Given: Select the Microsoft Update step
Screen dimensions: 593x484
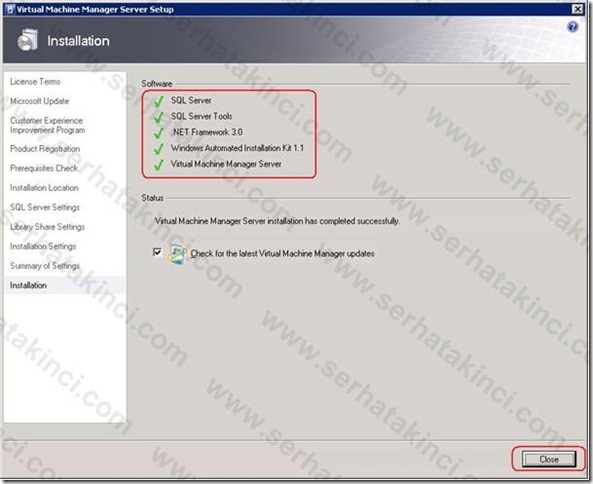Looking at the screenshot, I should (39, 101).
